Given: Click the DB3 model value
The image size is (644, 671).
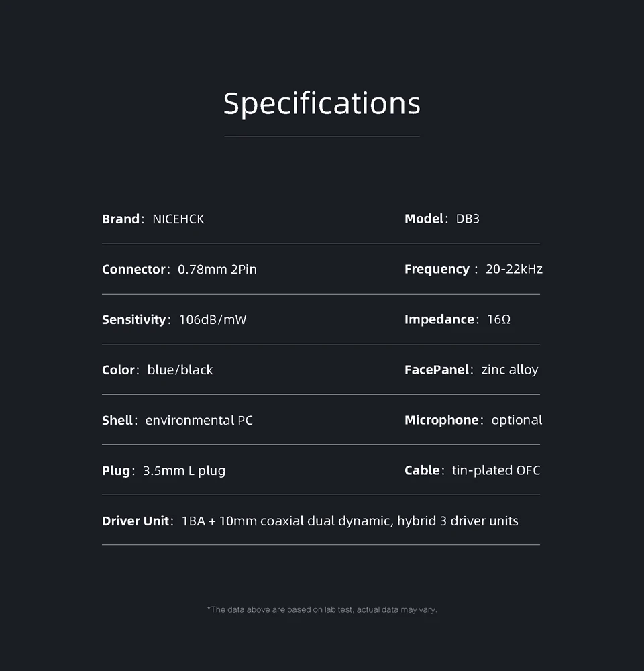Looking at the screenshot, I should (x=468, y=219).
